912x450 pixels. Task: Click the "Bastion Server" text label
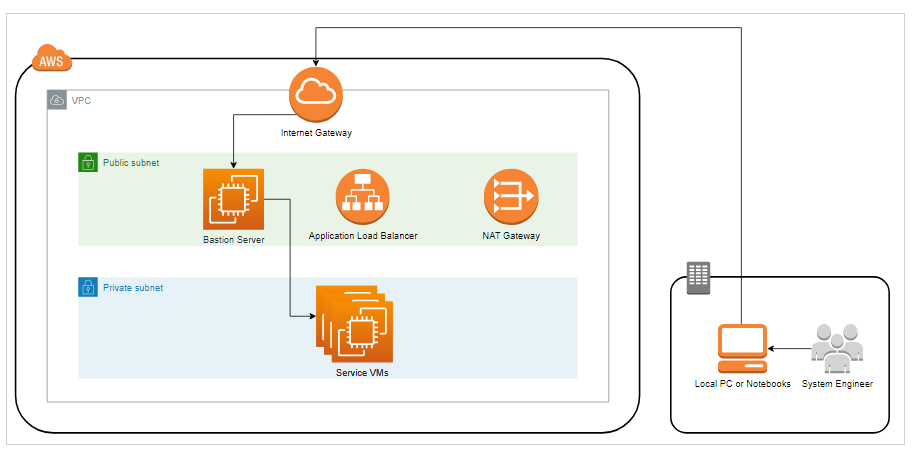233,240
